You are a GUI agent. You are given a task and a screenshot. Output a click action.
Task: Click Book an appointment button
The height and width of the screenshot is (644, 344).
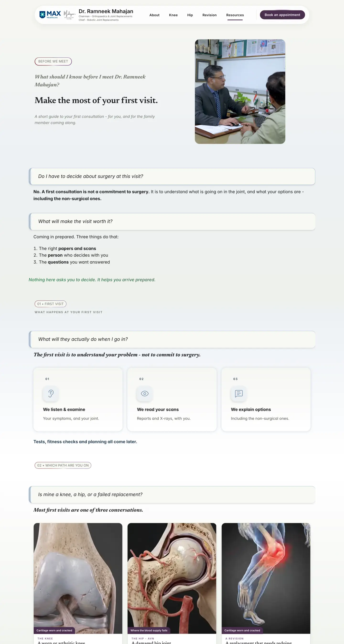point(282,15)
